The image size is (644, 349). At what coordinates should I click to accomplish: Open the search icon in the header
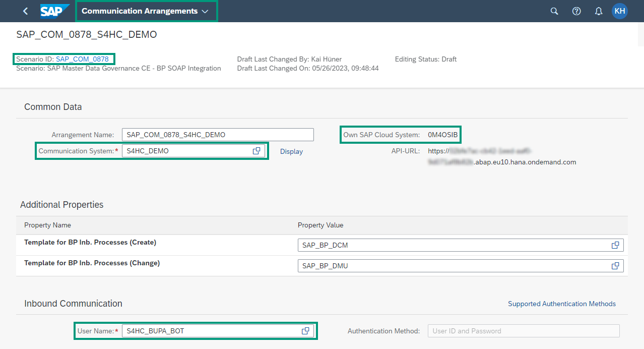pos(554,11)
